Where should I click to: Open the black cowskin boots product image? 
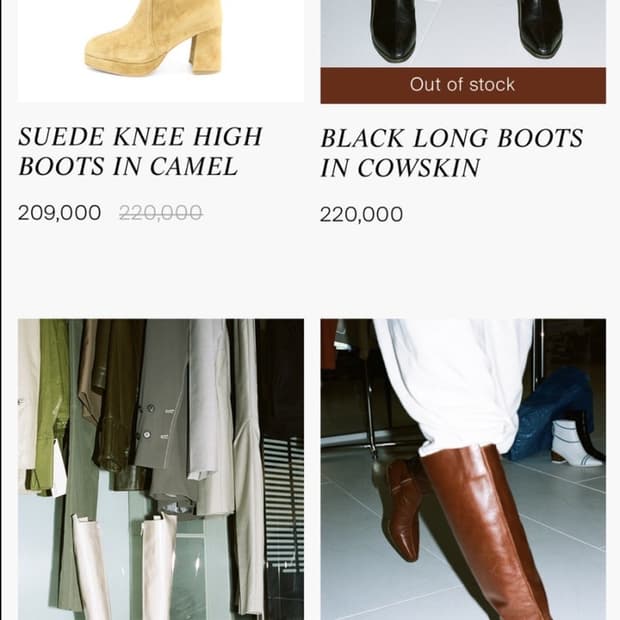click(463, 34)
